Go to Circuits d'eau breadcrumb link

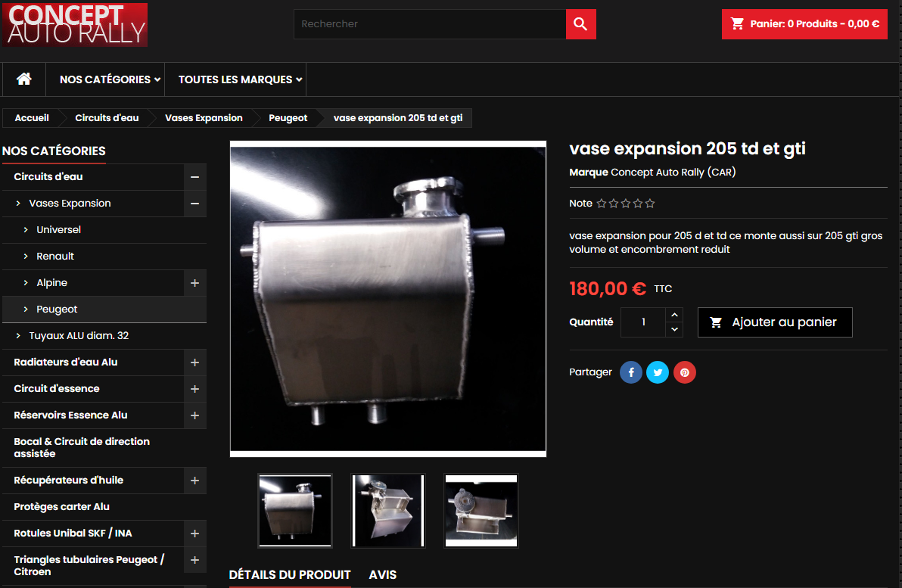pyautogui.click(x=107, y=118)
